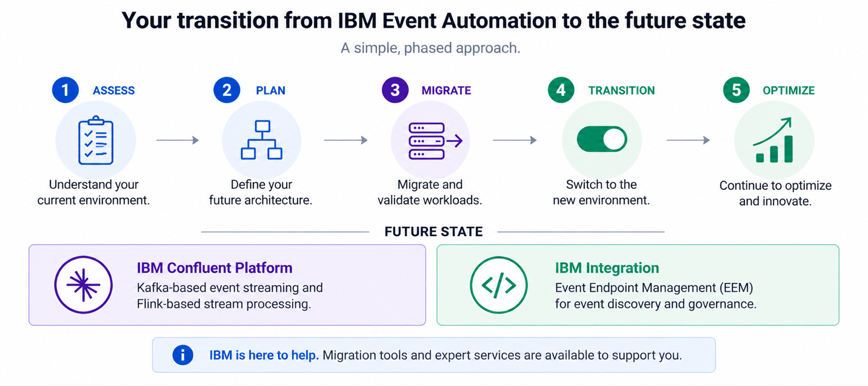Click the "Migration tools and expert services" sentence
868x386 pixels.
click(x=502, y=355)
